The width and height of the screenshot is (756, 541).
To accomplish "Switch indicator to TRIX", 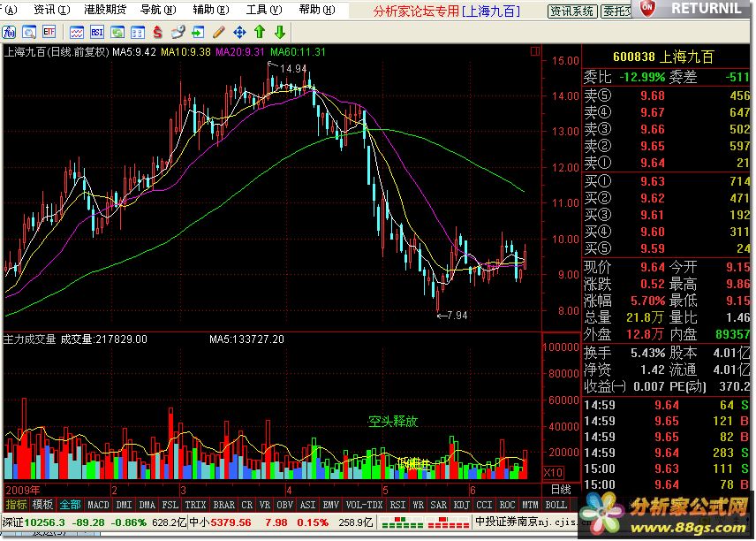I will pyautogui.click(x=195, y=505).
